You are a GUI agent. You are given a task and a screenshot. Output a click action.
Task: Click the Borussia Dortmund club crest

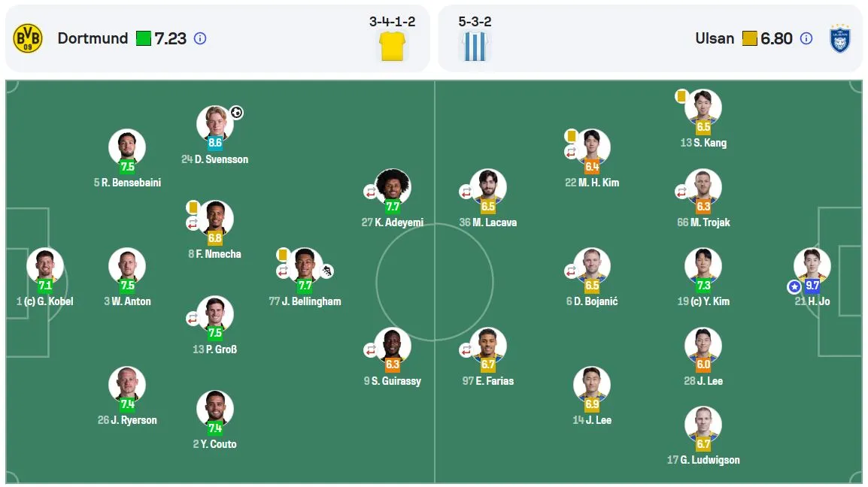click(28, 38)
